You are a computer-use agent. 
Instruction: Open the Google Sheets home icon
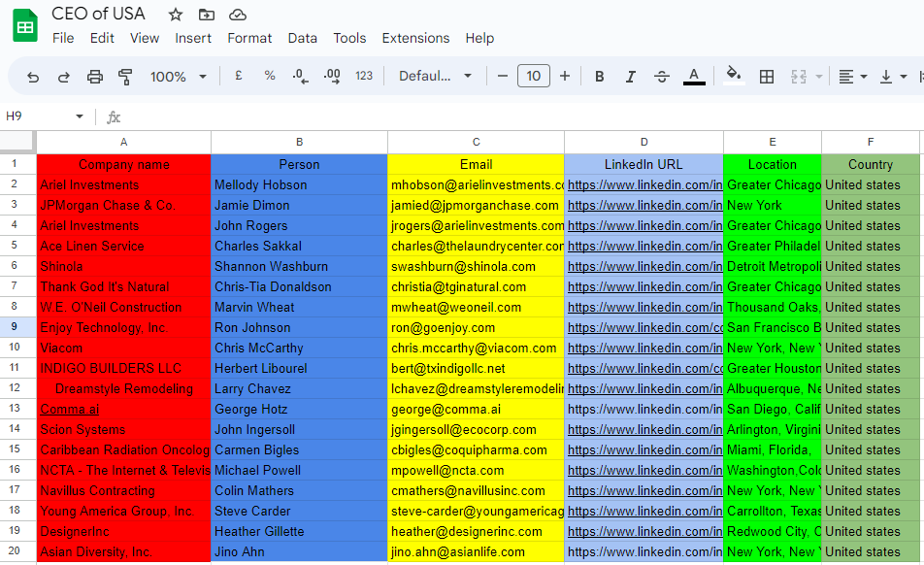pyautogui.click(x=25, y=26)
